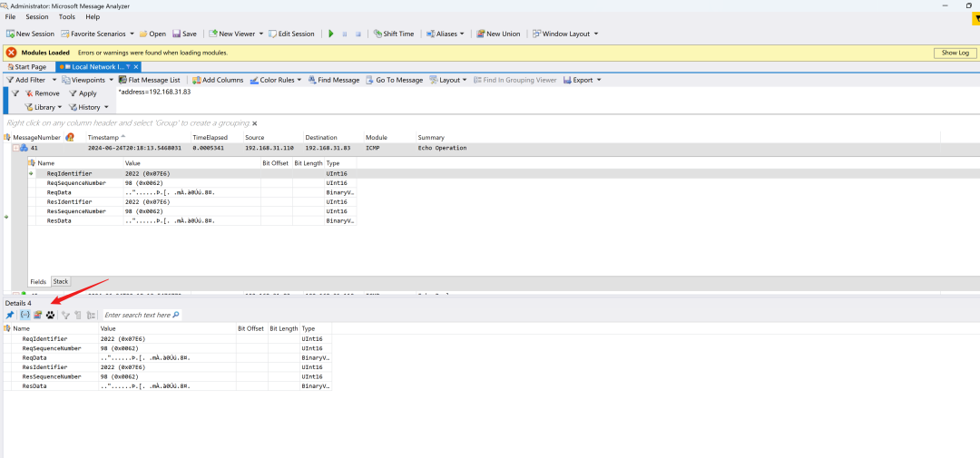
Task: Select ReqIdentifier row in message fields
Action: coord(191,174)
